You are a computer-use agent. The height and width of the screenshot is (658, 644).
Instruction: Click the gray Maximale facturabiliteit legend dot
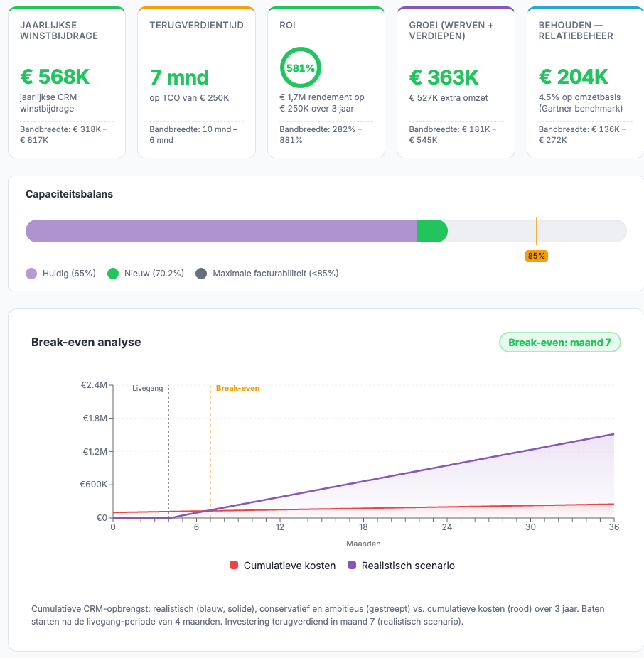pyautogui.click(x=201, y=274)
